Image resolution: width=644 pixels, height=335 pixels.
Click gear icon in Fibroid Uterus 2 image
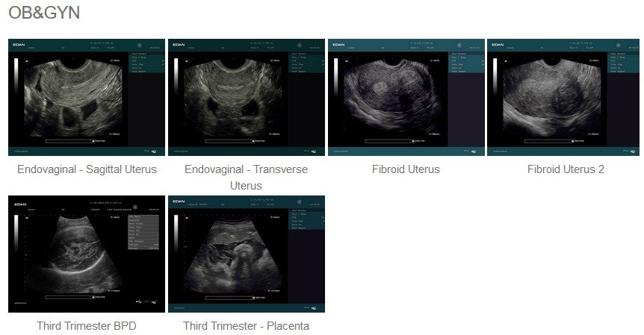pos(619,45)
